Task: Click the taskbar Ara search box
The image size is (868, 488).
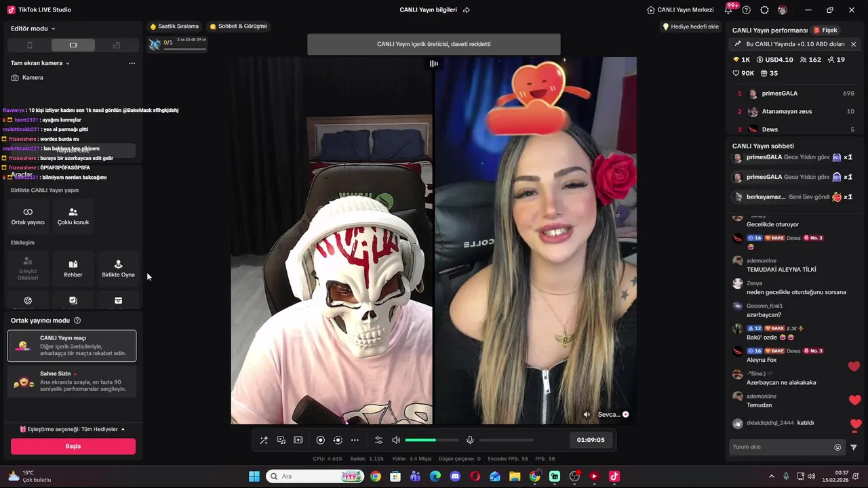Action: point(315,476)
